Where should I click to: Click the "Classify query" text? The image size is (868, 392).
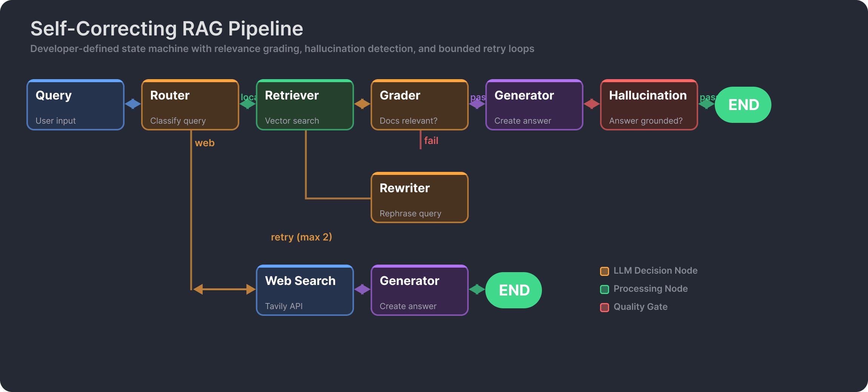pos(178,121)
